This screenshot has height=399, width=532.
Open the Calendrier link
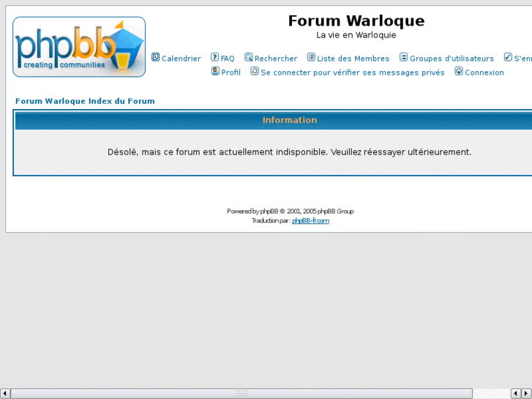click(181, 59)
